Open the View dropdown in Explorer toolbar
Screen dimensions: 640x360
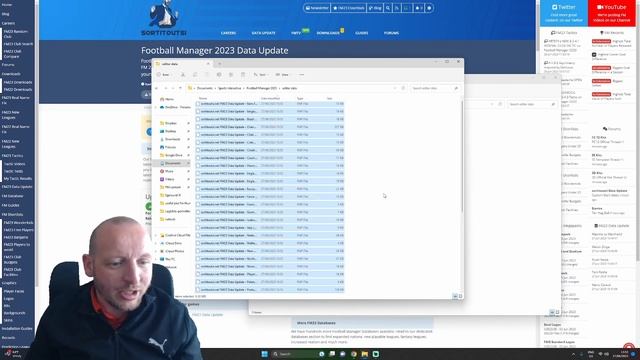[283, 75]
